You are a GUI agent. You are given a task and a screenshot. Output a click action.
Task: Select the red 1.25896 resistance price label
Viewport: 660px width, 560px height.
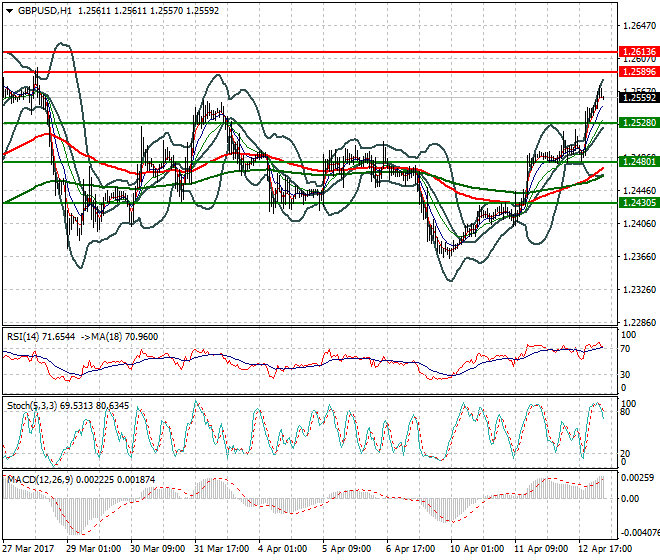[639, 72]
